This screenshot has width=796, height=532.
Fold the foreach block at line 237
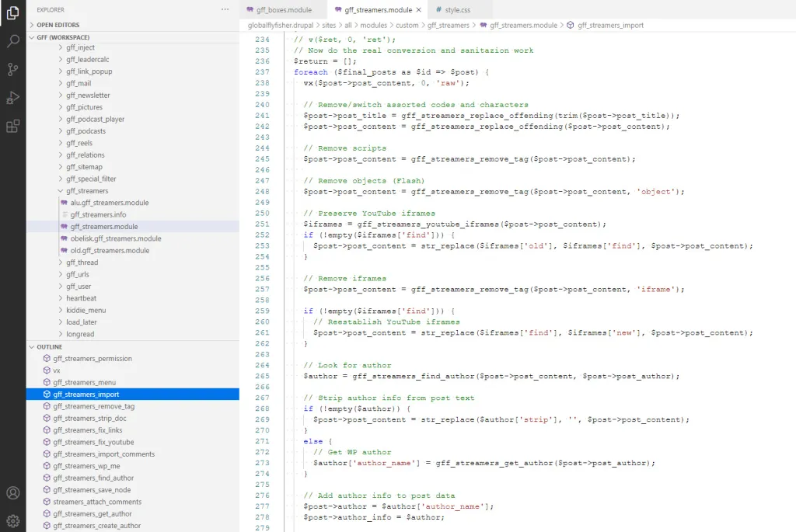[x=288, y=72]
